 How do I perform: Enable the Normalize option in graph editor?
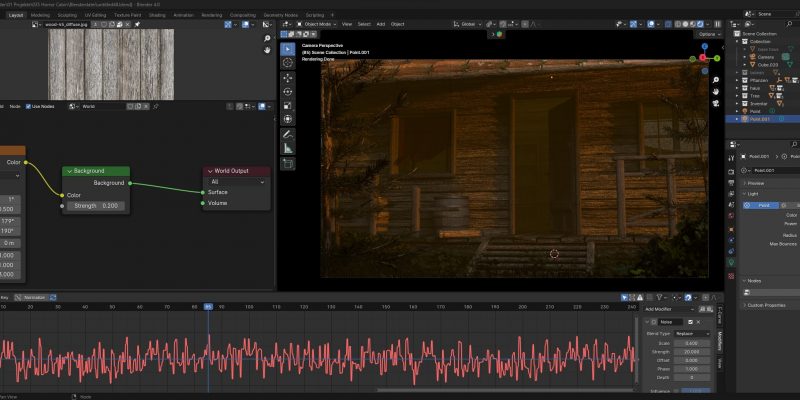(x=36, y=297)
